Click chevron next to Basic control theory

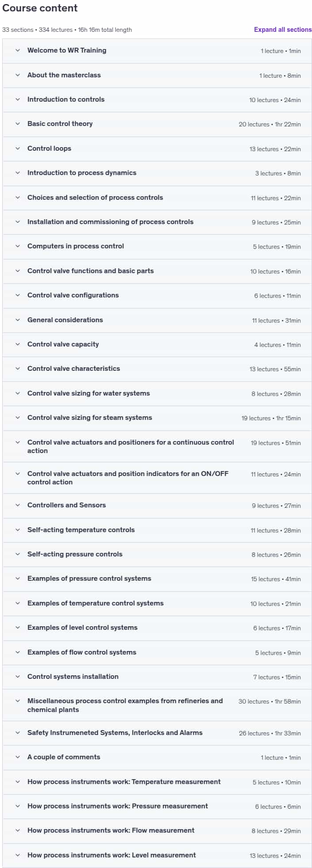pos(18,124)
